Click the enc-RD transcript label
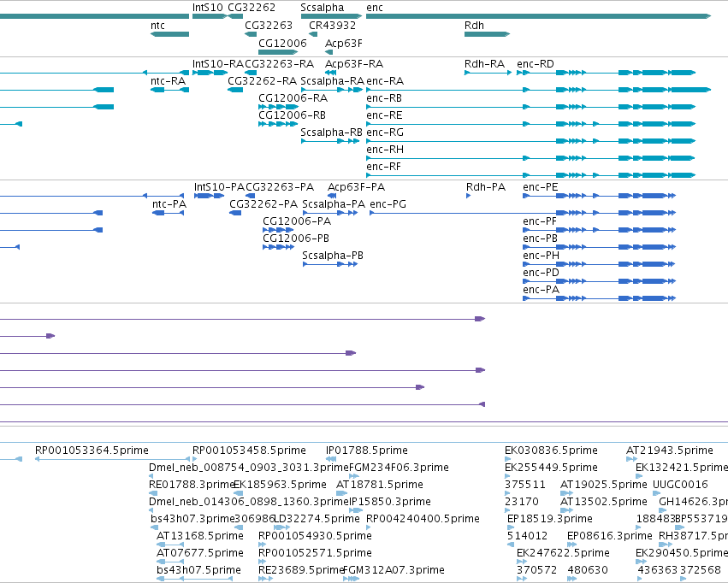Screen dimensions: 728x583 pos(536,64)
